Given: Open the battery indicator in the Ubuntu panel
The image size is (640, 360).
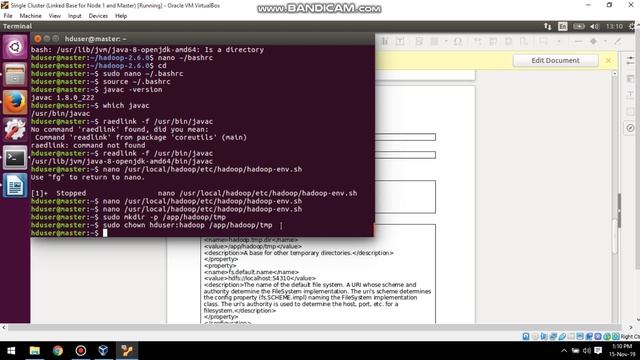Looking at the screenshot, I should 578,27.
